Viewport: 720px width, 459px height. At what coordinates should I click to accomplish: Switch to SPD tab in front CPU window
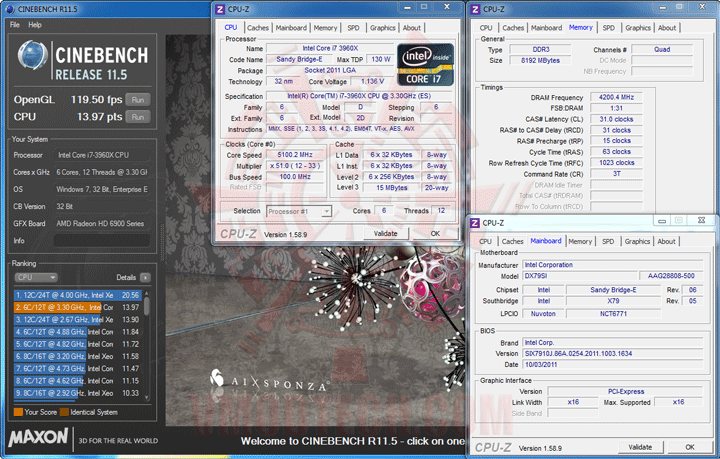[x=353, y=28]
